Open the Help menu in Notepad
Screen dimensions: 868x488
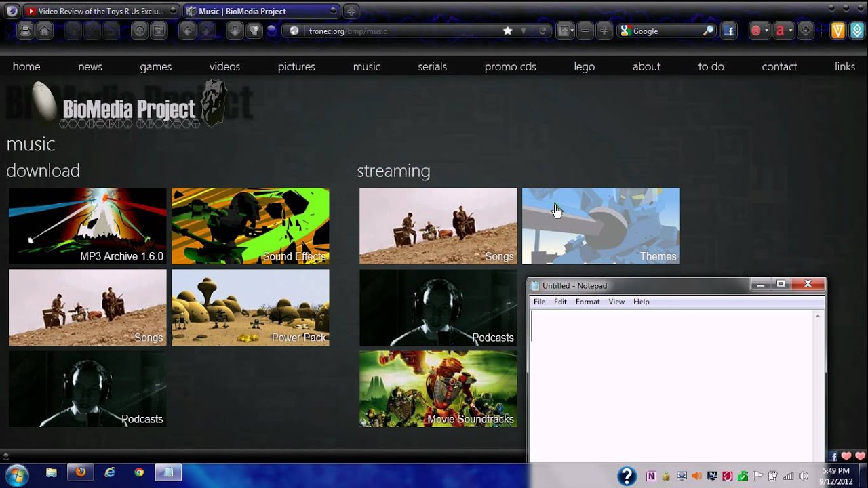pyautogui.click(x=641, y=302)
